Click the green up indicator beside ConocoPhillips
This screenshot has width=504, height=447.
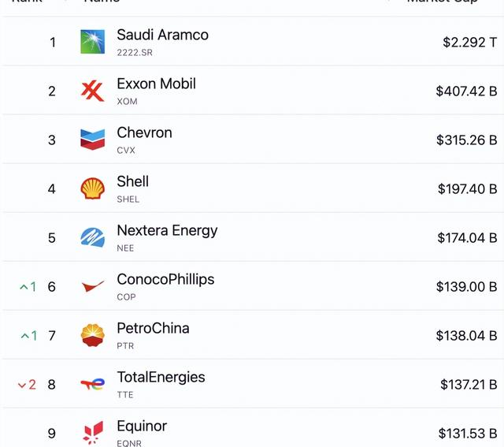coord(28,287)
